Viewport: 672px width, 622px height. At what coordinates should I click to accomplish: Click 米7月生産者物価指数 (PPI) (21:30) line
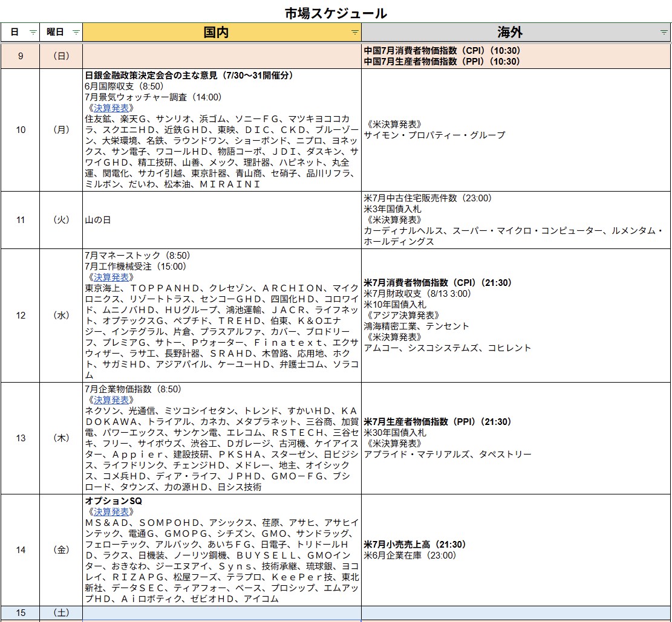click(437, 421)
